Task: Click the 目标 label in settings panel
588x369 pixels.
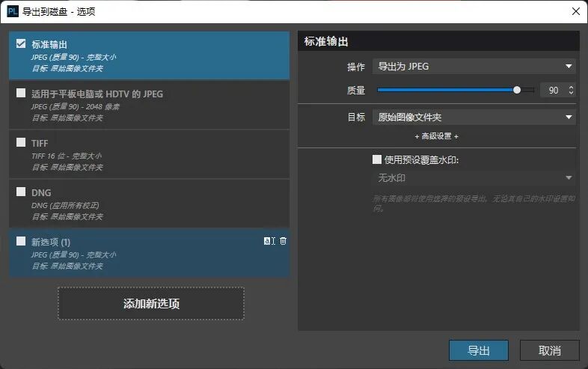Action: (x=356, y=118)
